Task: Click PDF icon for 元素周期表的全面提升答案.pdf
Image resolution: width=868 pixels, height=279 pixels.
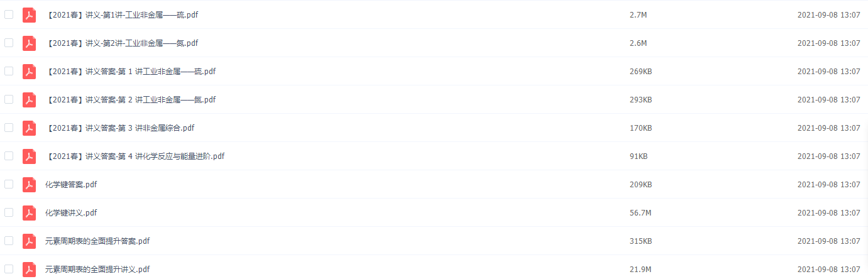Action: tap(29, 241)
